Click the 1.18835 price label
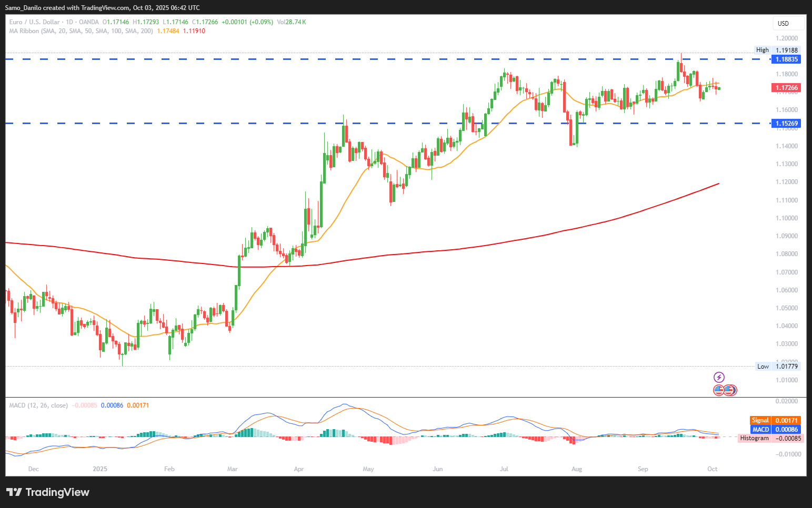Viewport: 812px width, 508px height. 786,59
